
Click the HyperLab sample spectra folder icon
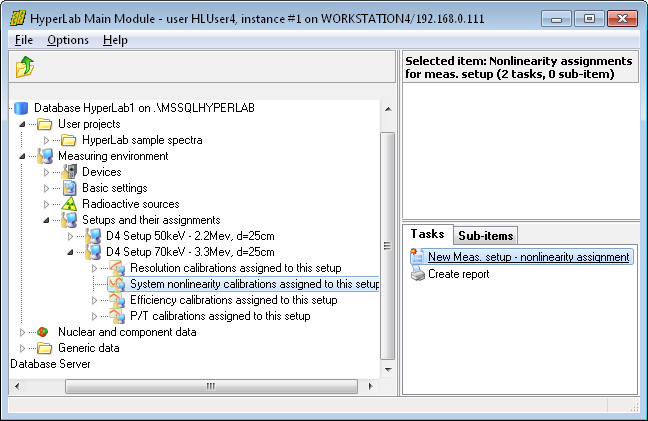point(69,140)
